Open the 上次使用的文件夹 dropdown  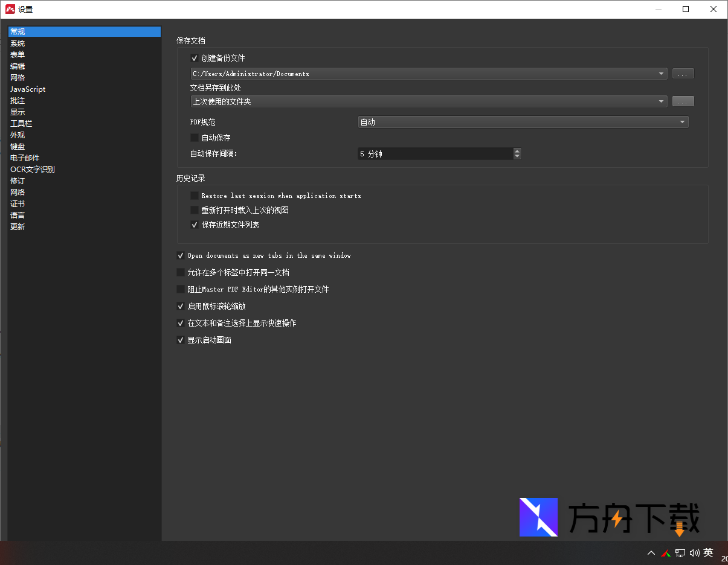point(660,101)
